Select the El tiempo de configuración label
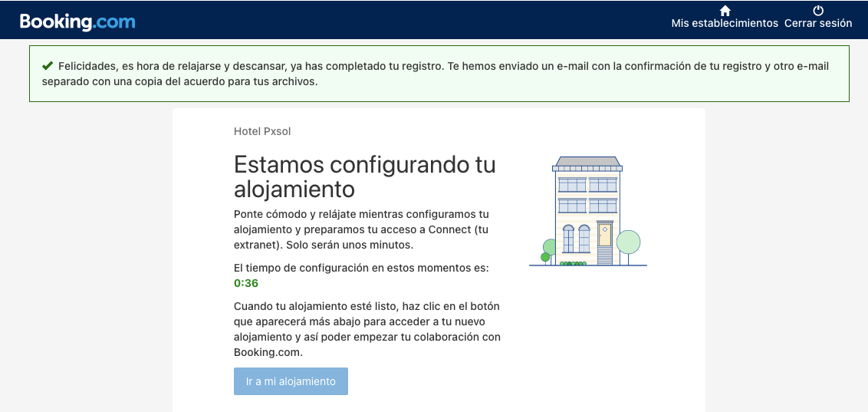868x412 pixels. pos(361,268)
